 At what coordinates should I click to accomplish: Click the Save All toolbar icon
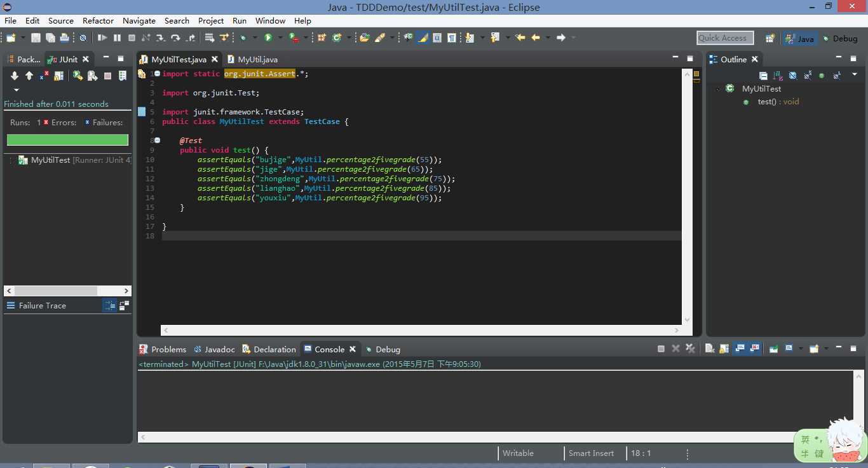[50, 38]
